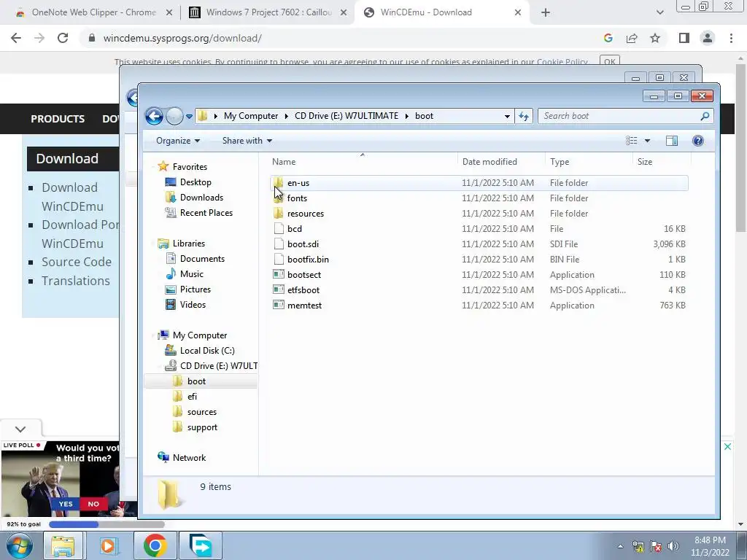Screen dimensions: 747x560
Task: Open Recent Places in Favorites
Action: [206, 212]
